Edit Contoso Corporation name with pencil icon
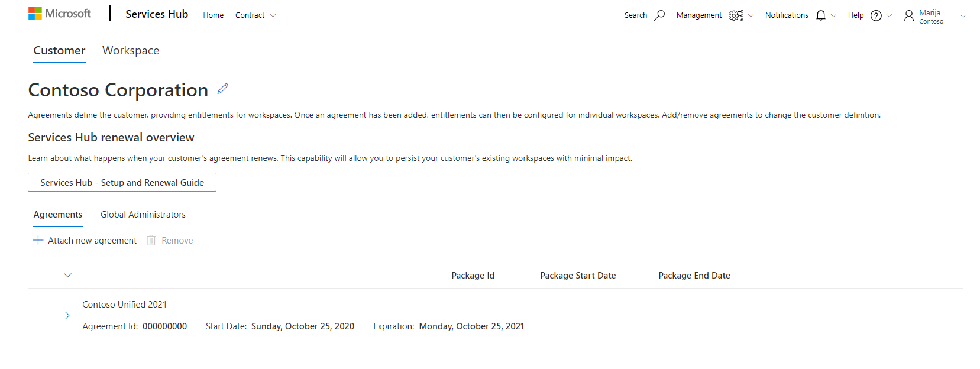 pyautogui.click(x=223, y=89)
